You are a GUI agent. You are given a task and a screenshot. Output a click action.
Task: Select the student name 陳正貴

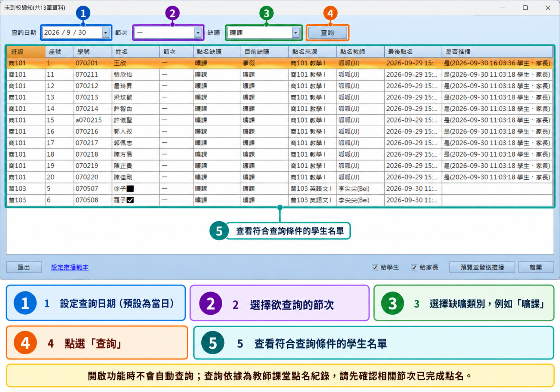(123, 166)
